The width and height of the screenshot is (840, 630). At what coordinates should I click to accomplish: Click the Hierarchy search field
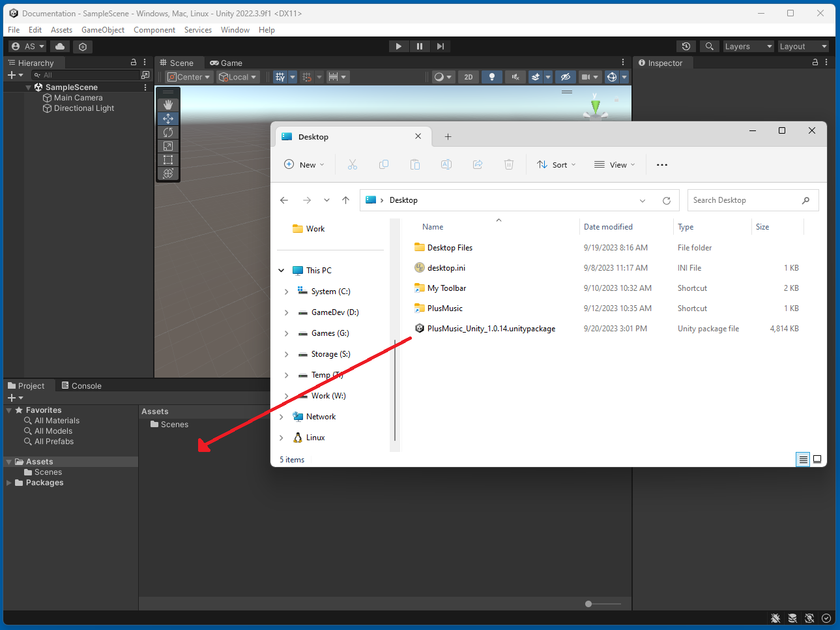(85, 75)
